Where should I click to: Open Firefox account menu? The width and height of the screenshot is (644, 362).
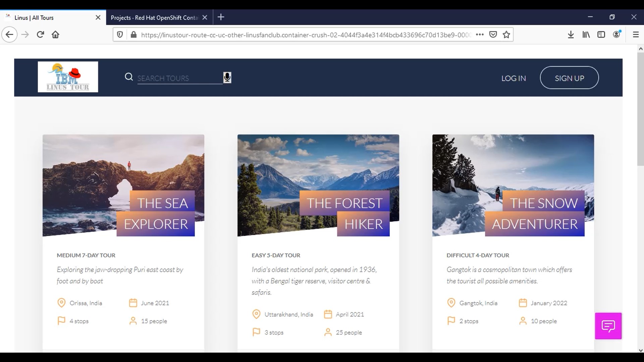click(616, 35)
